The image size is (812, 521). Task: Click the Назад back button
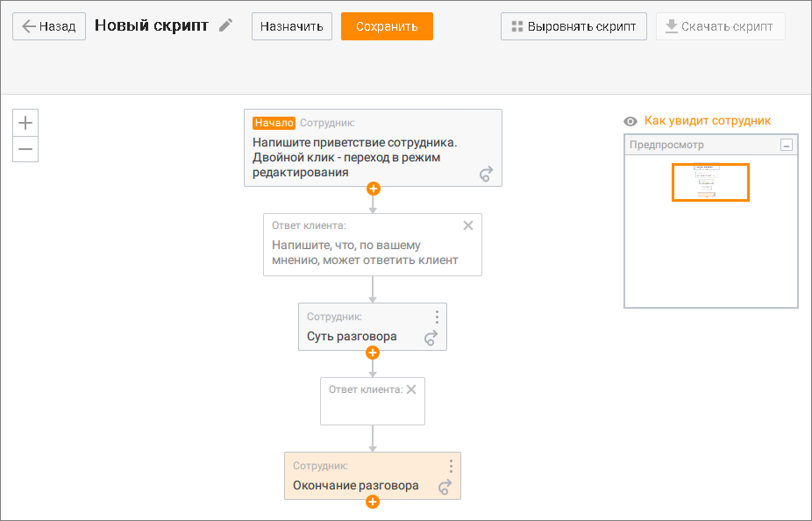coord(49,26)
